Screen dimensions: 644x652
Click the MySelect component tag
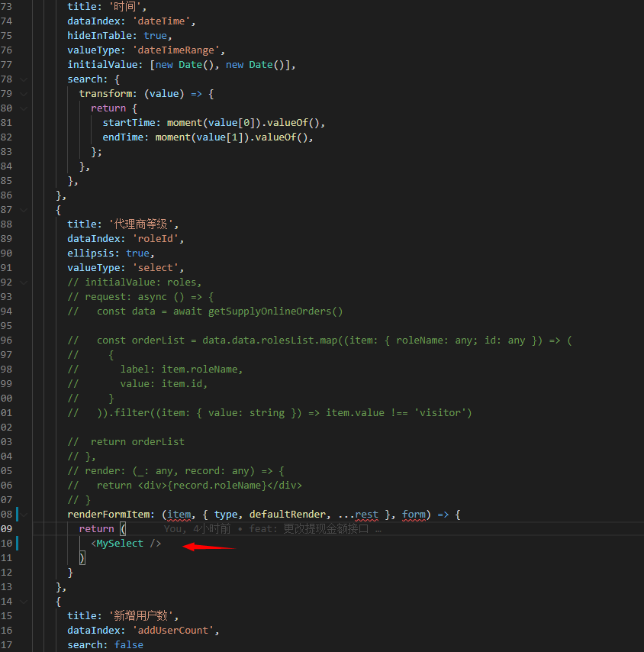tap(118, 543)
